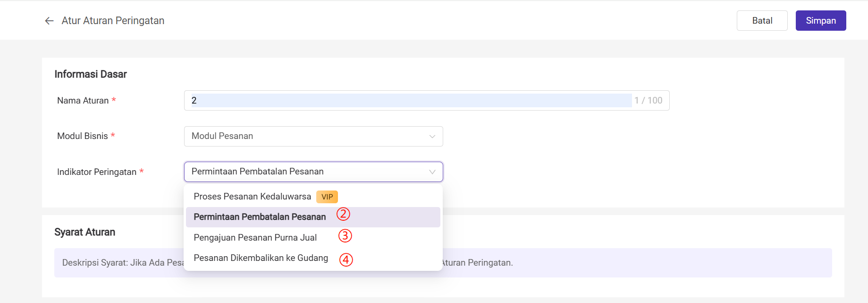
Task: Click the Deskripsi Syarat info banner
Action: click(x=614, y=263)
